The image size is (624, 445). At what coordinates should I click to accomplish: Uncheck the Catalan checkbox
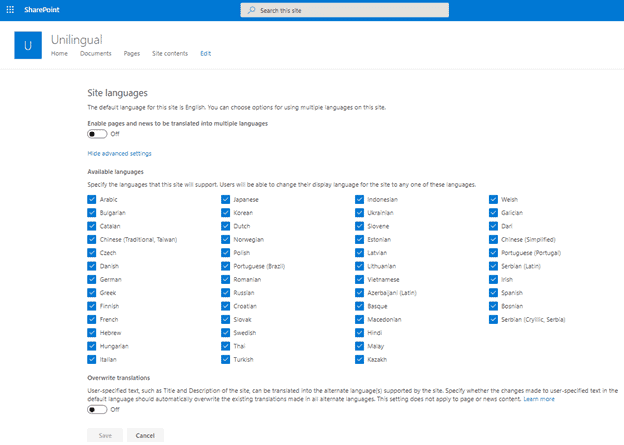(x=92, y=226)
